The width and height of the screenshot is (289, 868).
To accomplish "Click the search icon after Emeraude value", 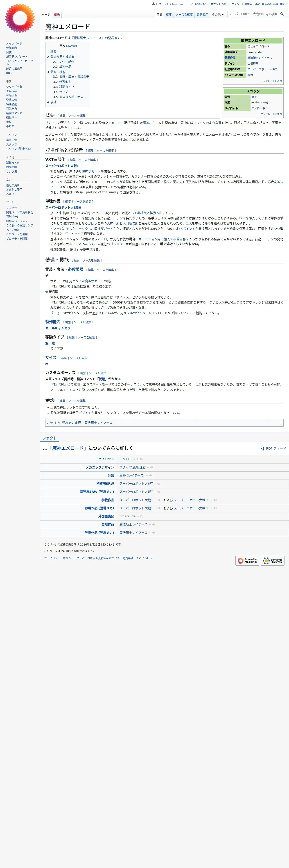I will point(142,516).
